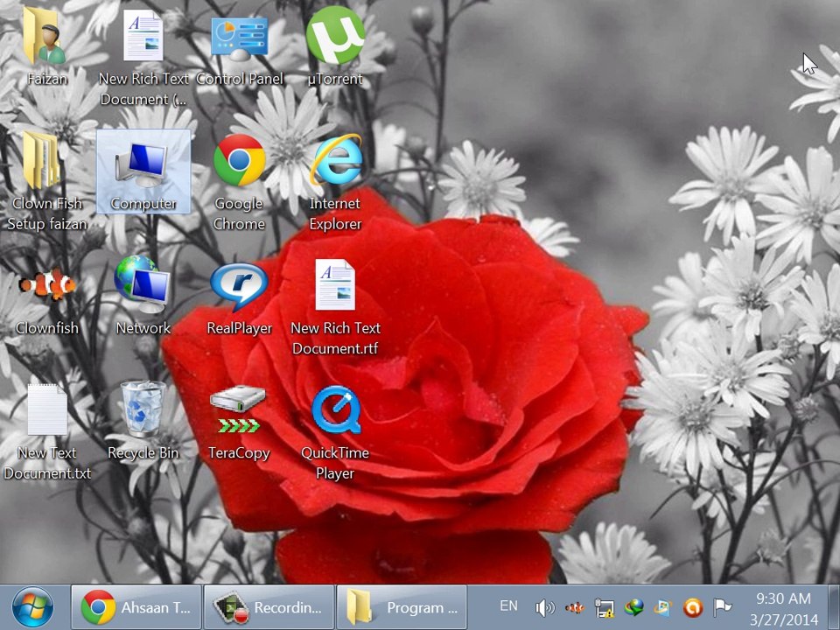The height and width of the screenshot is (630, 840).
Task: Select the Clown Fish Setup faizan folder
Action: 47,182
